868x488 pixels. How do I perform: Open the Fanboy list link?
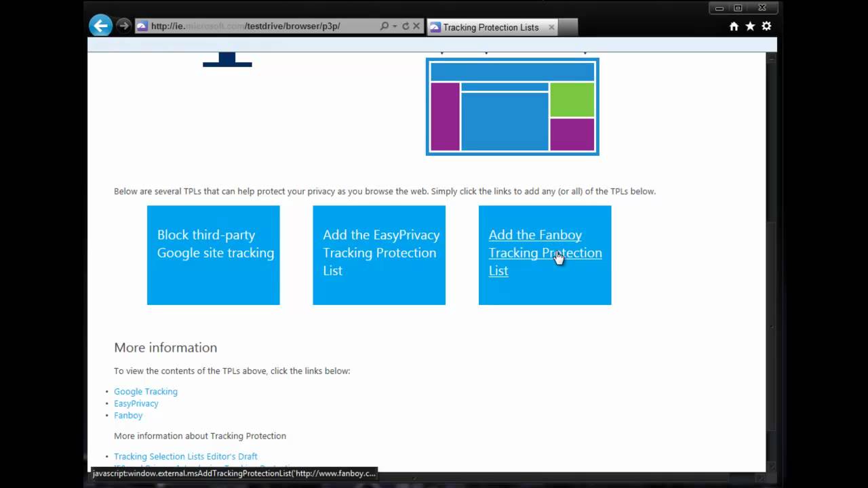(x=128, y=415)
